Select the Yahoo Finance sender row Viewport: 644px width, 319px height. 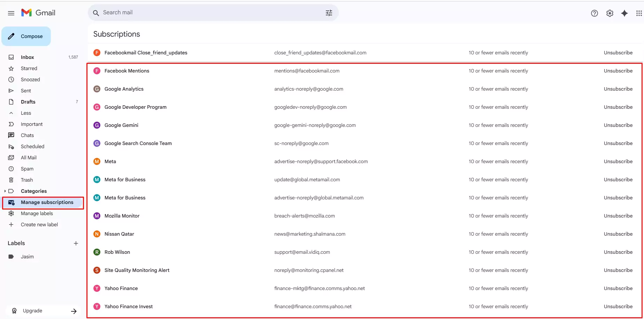click(x=364, y=288)
